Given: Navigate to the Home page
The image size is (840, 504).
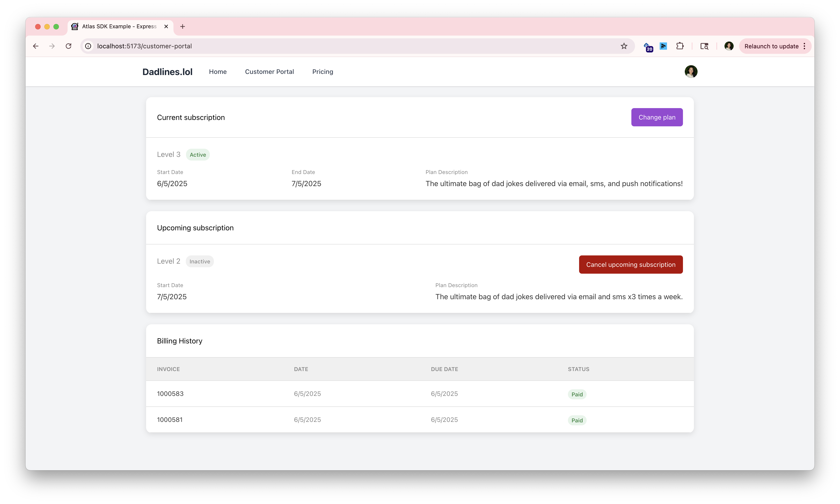Looking at the screenshot, I should (218, 72).
